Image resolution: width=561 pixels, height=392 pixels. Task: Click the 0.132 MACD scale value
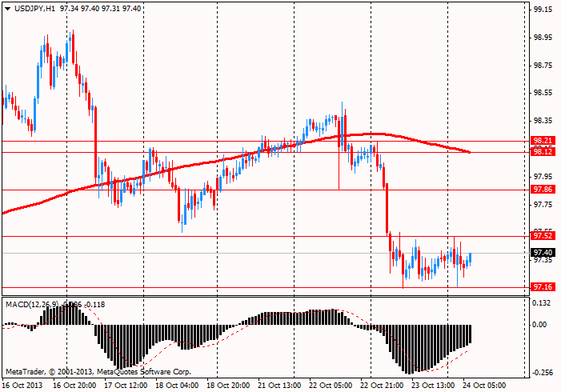click(x=541, y=303)
